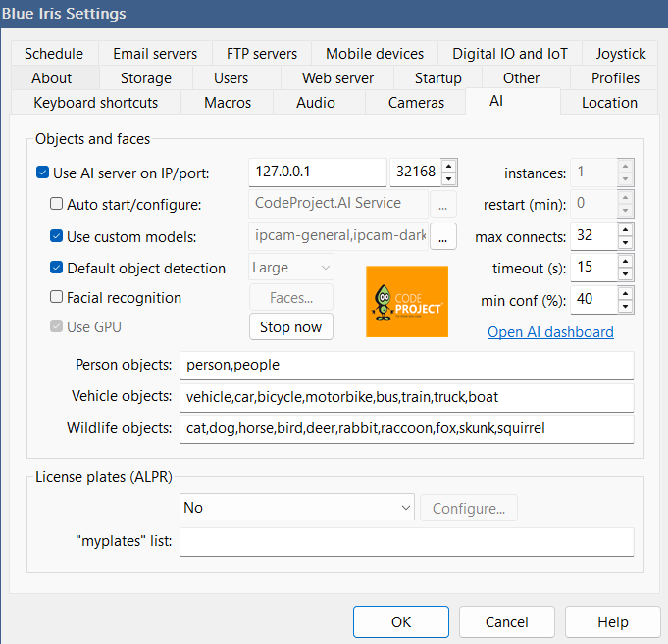
Task: Decrease the timeout seconds value
Action: [625, 274]
